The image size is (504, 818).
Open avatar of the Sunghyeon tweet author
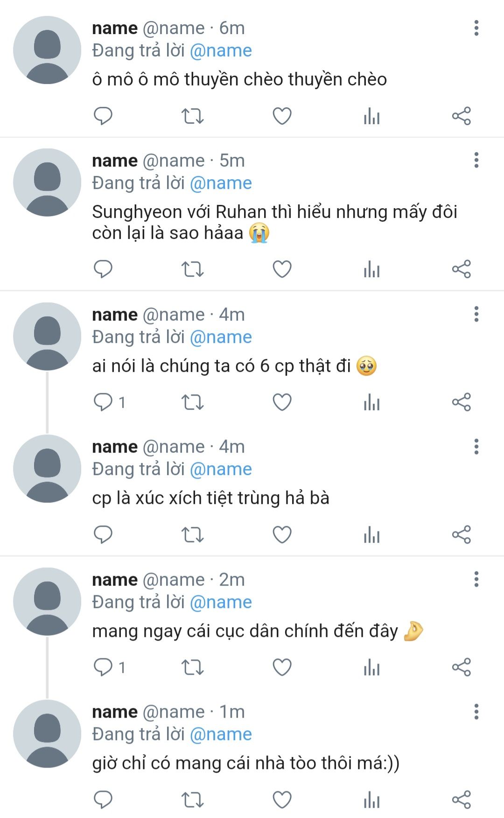tap(47, 182)
